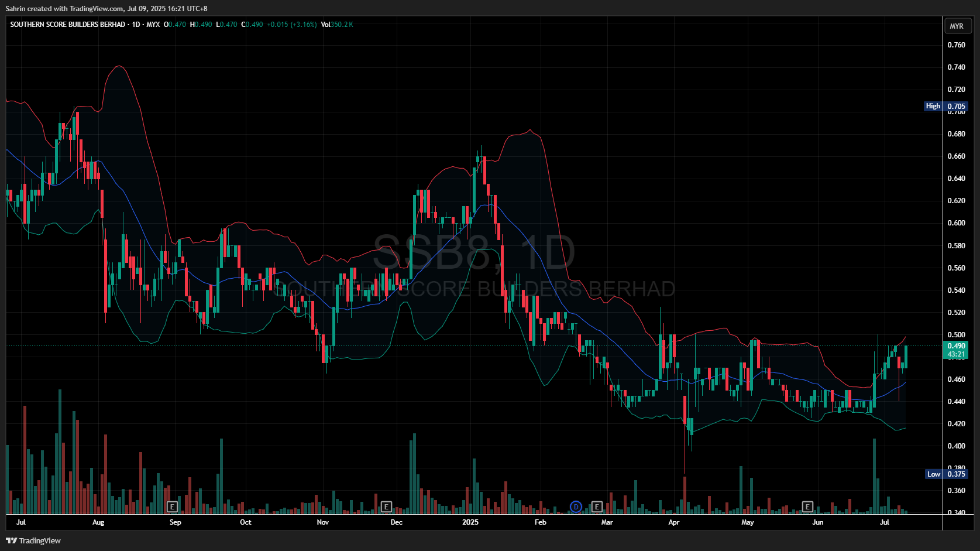Click the Dec label on time axis
The width and height of the screenshot is (980, 551).
397,522
